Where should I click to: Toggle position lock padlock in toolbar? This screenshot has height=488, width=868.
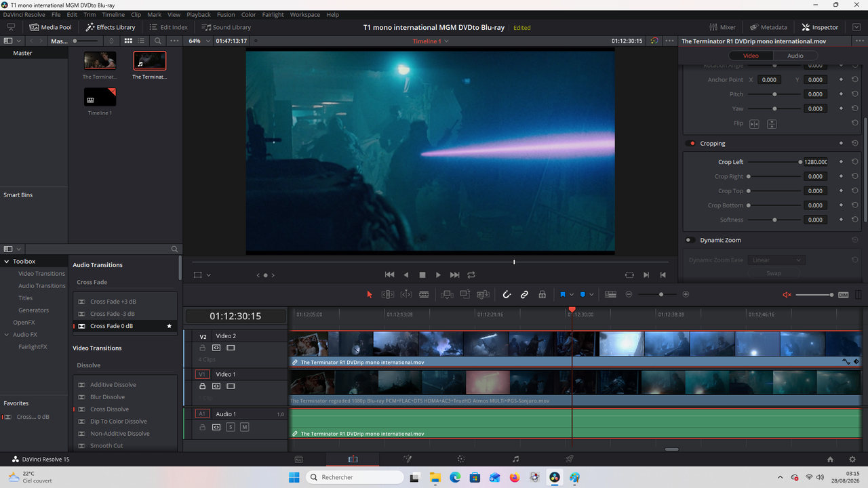542,294
